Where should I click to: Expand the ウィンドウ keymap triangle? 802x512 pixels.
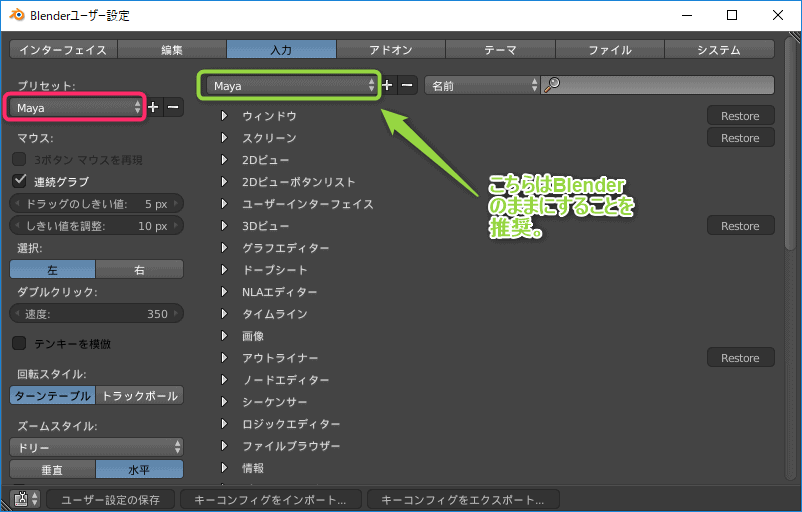tap(225, 116)
